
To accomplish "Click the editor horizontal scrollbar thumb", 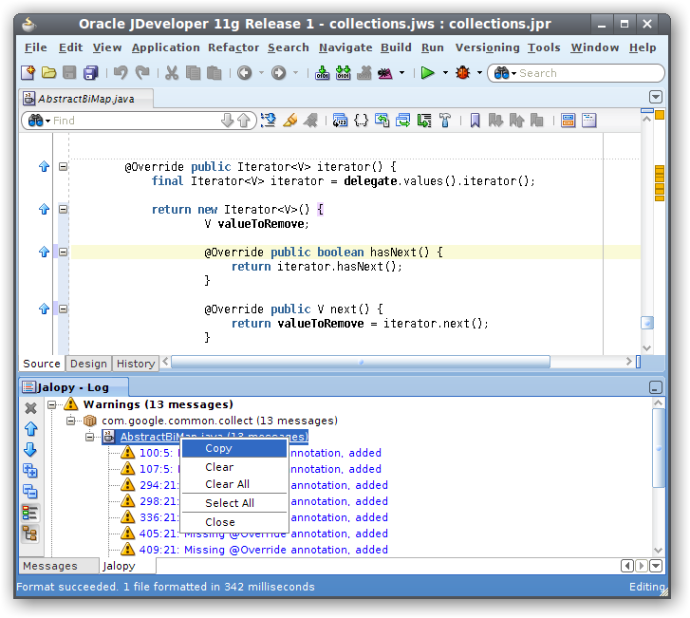I will pyautogui.click(x=360, y=362).
